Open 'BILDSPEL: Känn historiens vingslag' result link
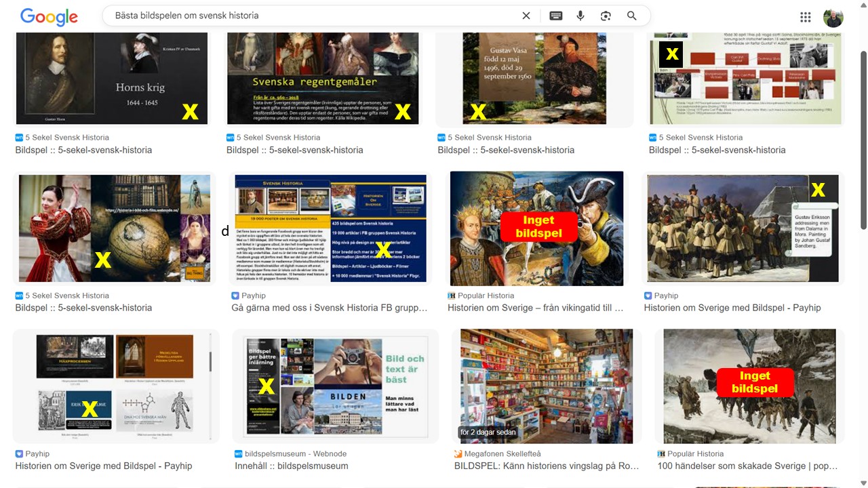The image size is (868, 488). point(547,466)
